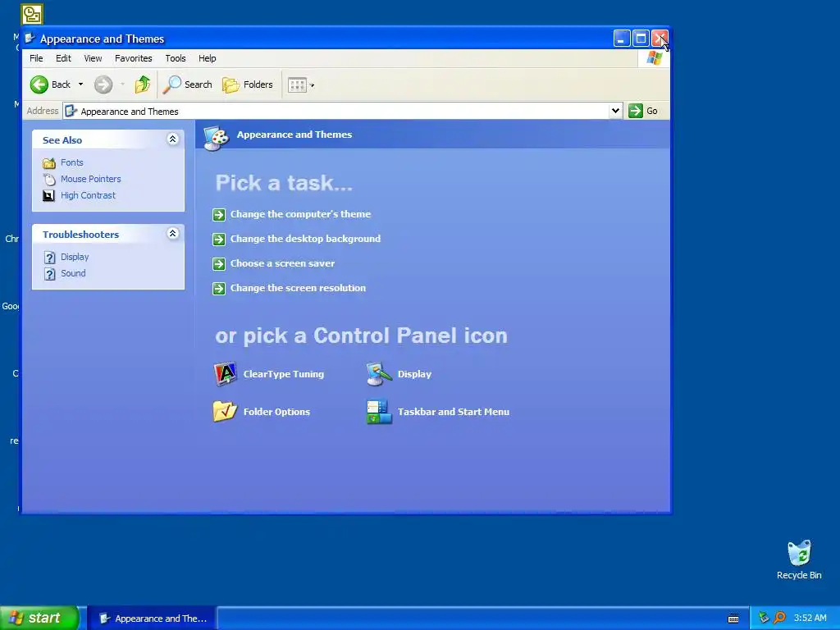Open Fonts link in See Also
Screen dimensions: 840x630
pos(72,162)
